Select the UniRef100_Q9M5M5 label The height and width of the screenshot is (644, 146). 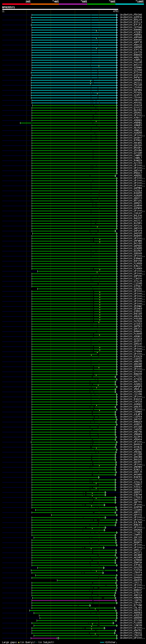131,48
